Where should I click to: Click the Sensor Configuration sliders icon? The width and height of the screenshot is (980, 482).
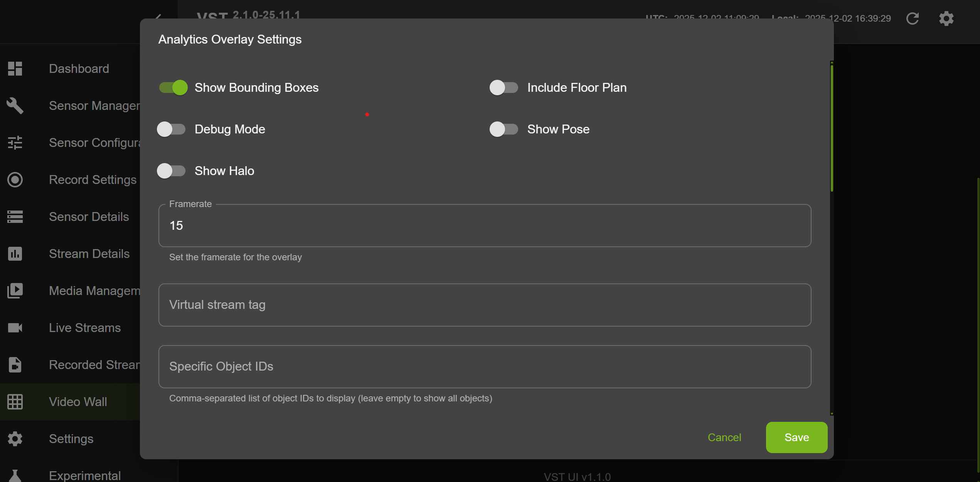click(x=15, y=143)
